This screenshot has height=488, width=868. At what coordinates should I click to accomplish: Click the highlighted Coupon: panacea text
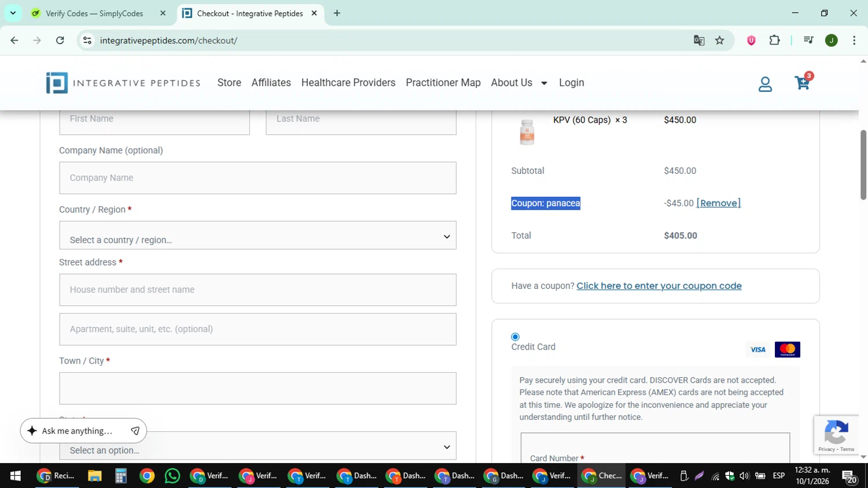(546, 203)
